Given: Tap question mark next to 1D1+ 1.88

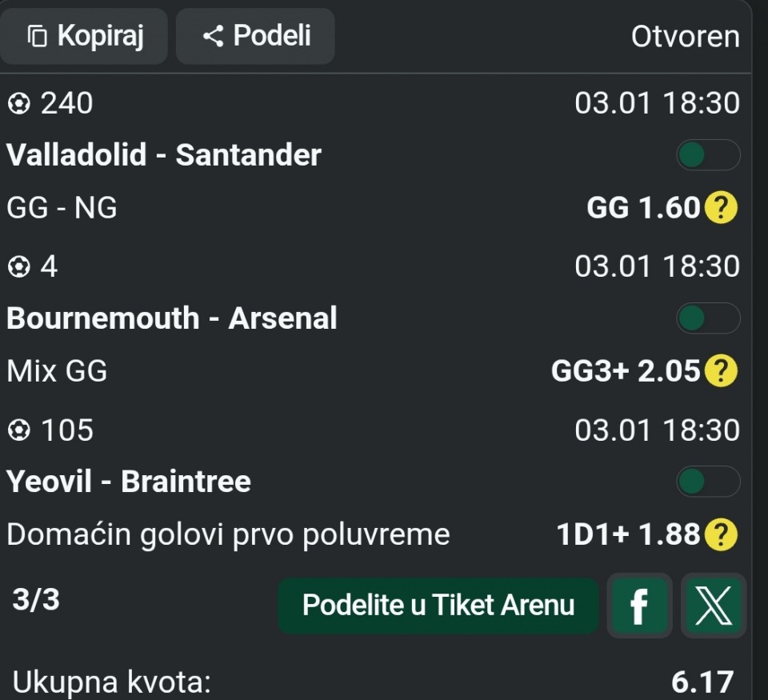Looking at the screenshot, I should (x=721, y=535).
